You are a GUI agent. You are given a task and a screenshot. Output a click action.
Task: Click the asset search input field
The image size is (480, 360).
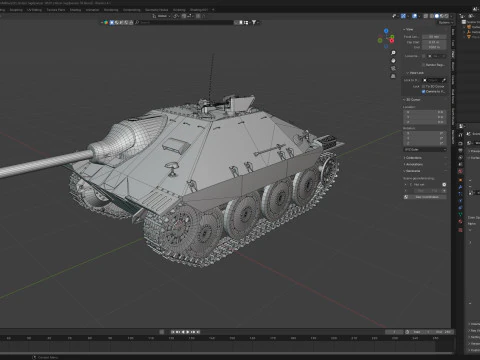click(185, 22)
